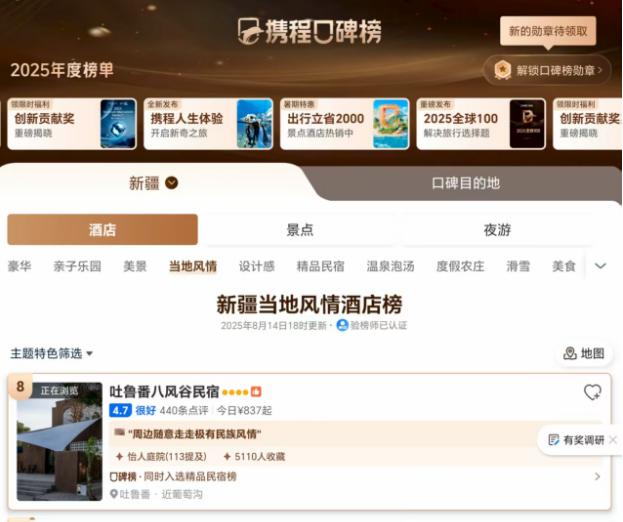This screenshot has height=522, width=623.
Task: Open 口碑榜 同时入选精品民宿榜 arrow
Action: [x=597, y=476]
